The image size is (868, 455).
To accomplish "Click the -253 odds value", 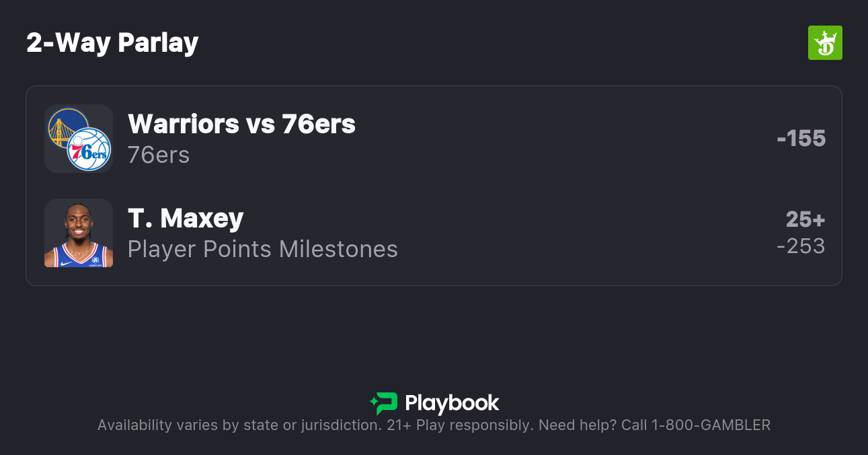I will tap(801, 246).
